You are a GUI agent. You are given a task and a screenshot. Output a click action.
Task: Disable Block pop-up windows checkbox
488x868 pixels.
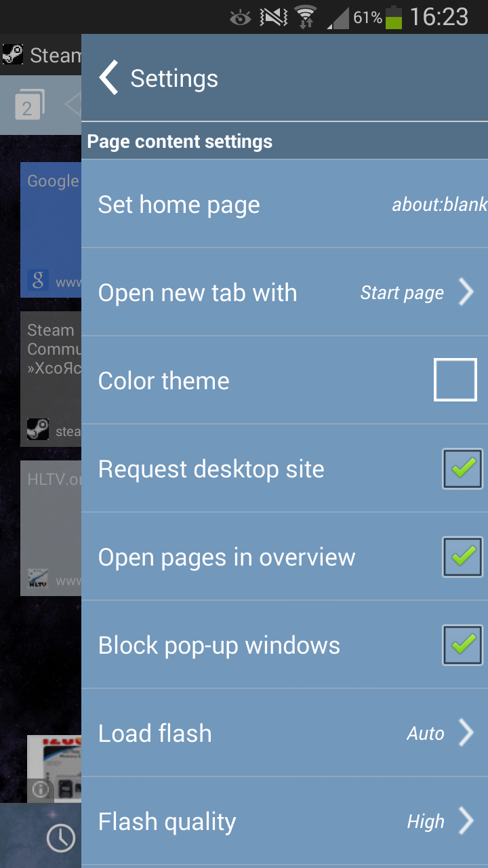[463, 645]
